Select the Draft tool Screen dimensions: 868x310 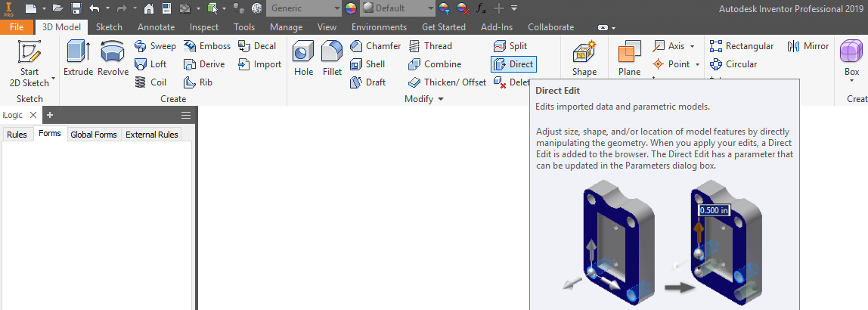[367, 82]
